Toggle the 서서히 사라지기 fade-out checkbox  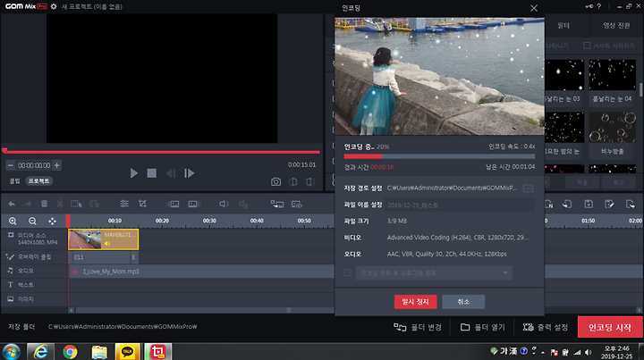[587, 46]
